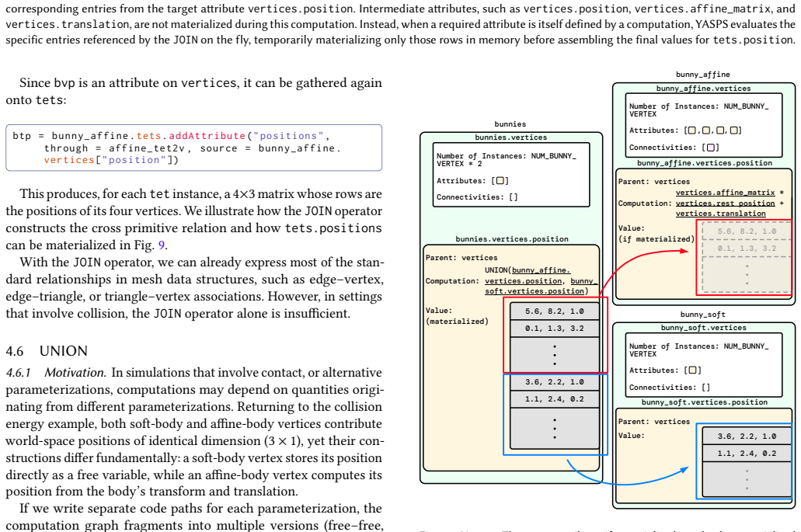Click underlined "vertices.affine_matrix" in the diagram

point(725,193)
